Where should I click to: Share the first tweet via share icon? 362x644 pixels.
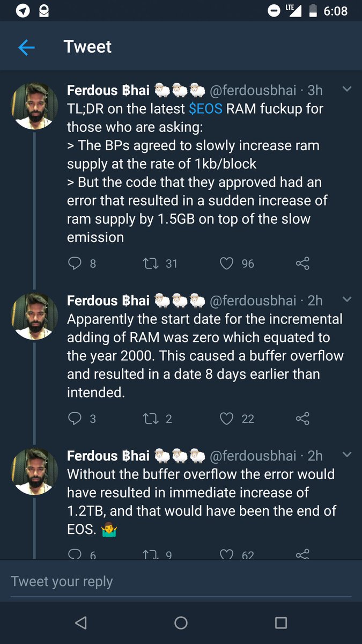pos(302,263)
